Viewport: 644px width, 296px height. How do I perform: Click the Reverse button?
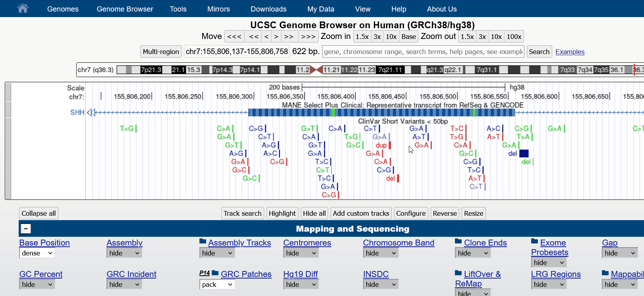(445, 213)
